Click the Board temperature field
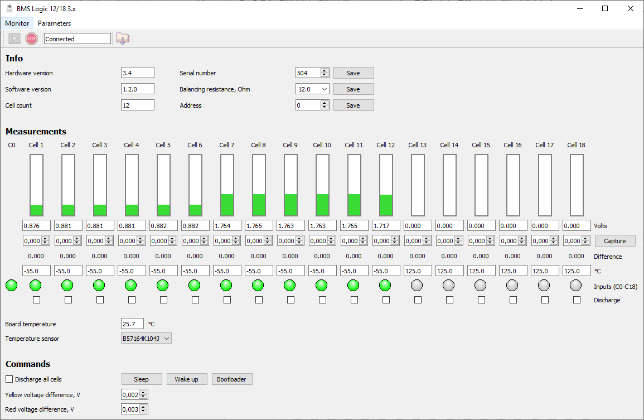Screen dimensions: 644x420 (132, 324)
